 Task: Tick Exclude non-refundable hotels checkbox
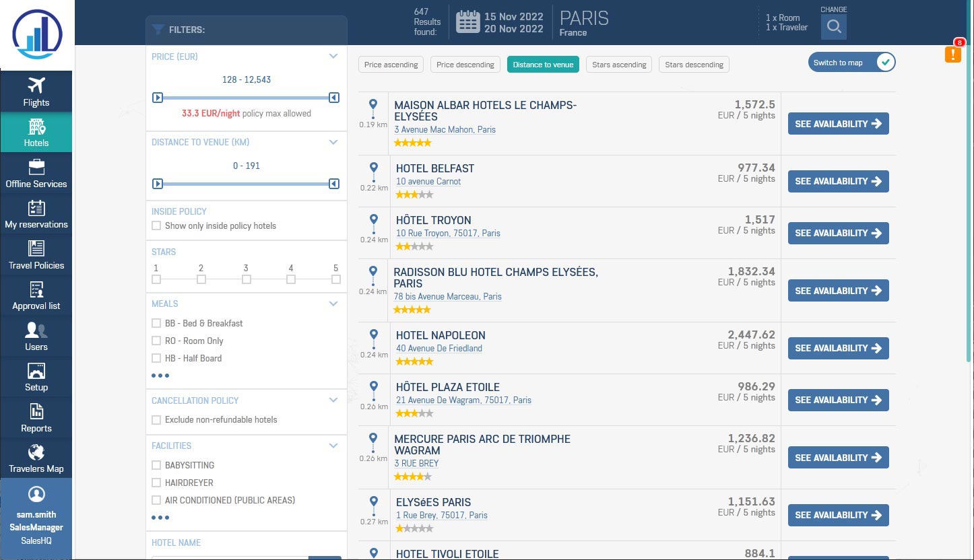pyautogui.click(x=156, y=420)
